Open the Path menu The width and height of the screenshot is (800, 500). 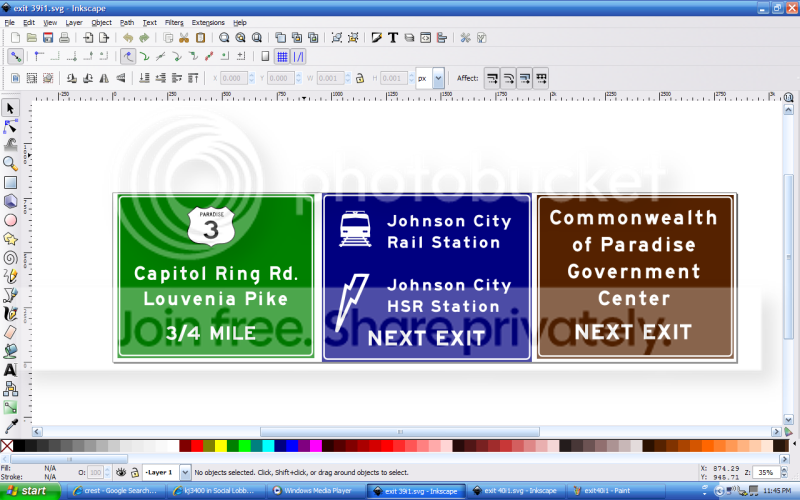point(127,22)
